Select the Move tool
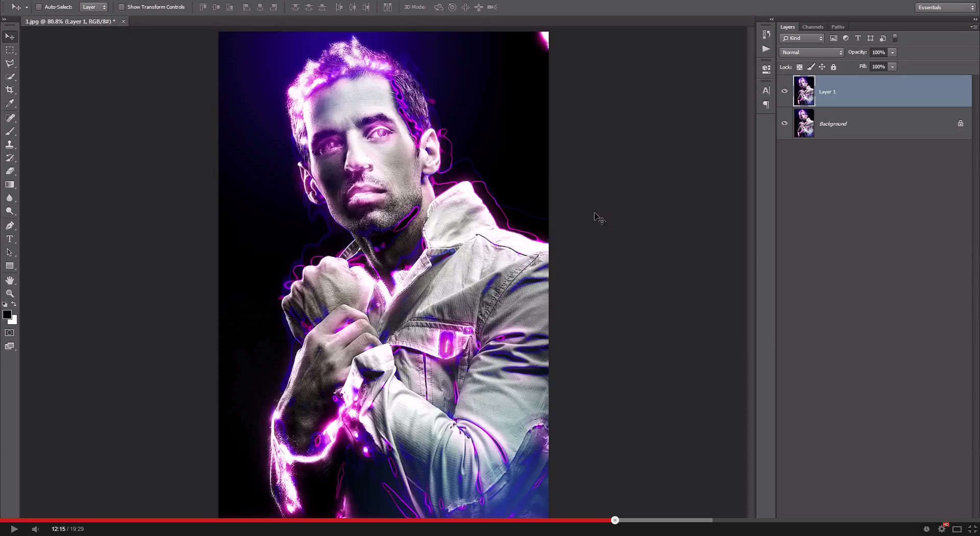The height and width of the screenshot is (536, 980). pyautogui.click(x=10, y=36)
